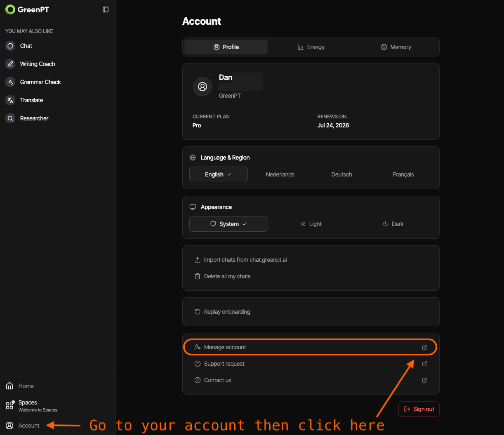504x435 pixels.
Task: Click Delete all my chats
Action: [x=311, y=276]
